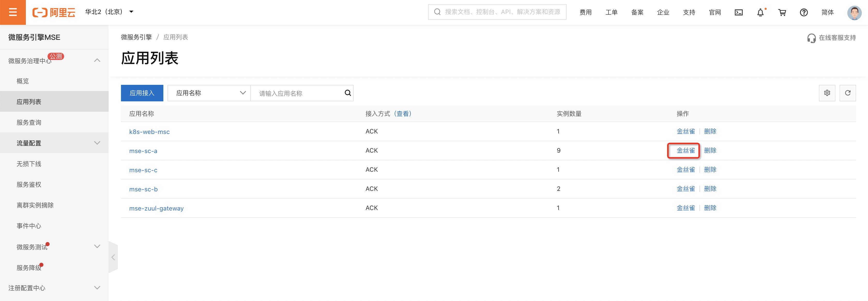Viewport: 868px width, 301px height.
Task: Open the shopping cart icon
Action: click(x=782, y=12)
